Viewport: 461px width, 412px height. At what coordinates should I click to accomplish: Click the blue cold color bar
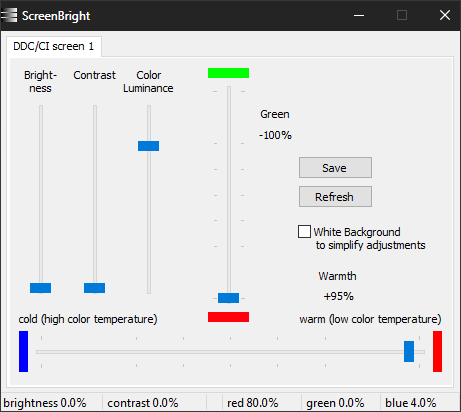coord(23,351)
